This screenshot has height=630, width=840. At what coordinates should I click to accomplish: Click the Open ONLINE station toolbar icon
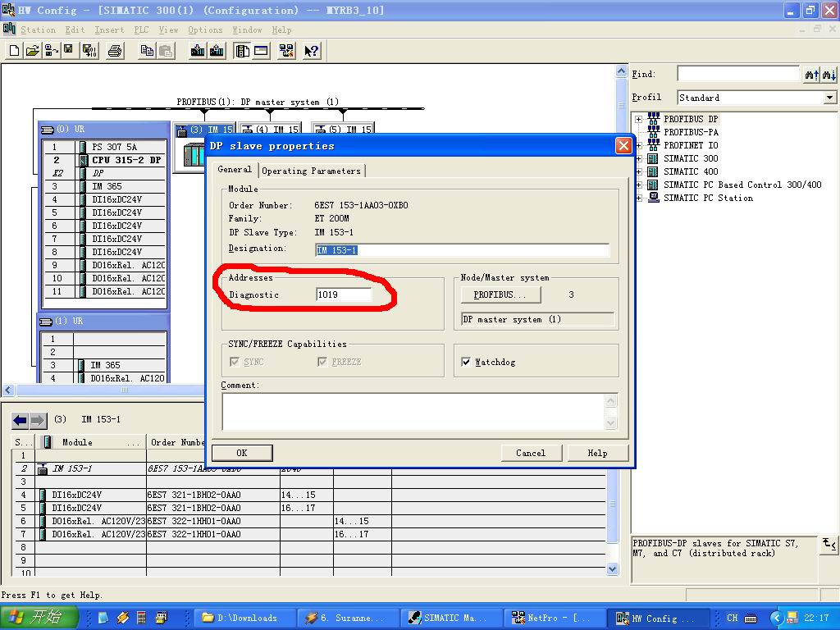pyautogui.click(x=51, y=51)
